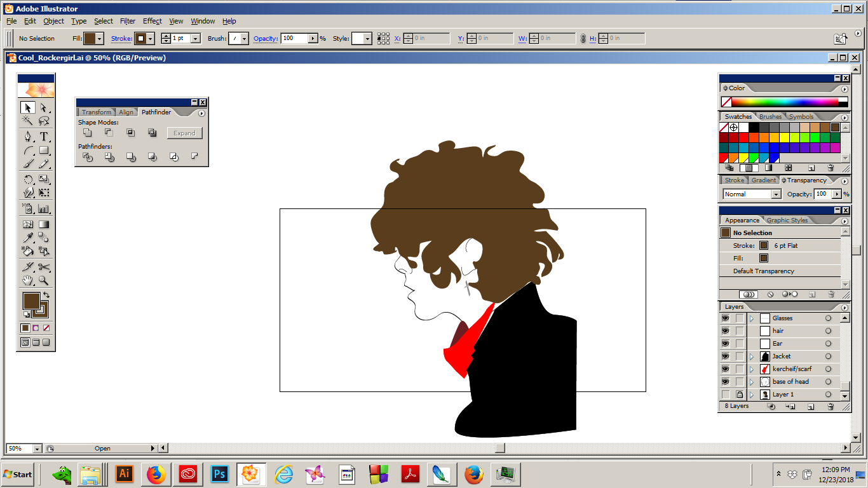Switch to the Align tab
868x488 pixels.
coord(126,112)
